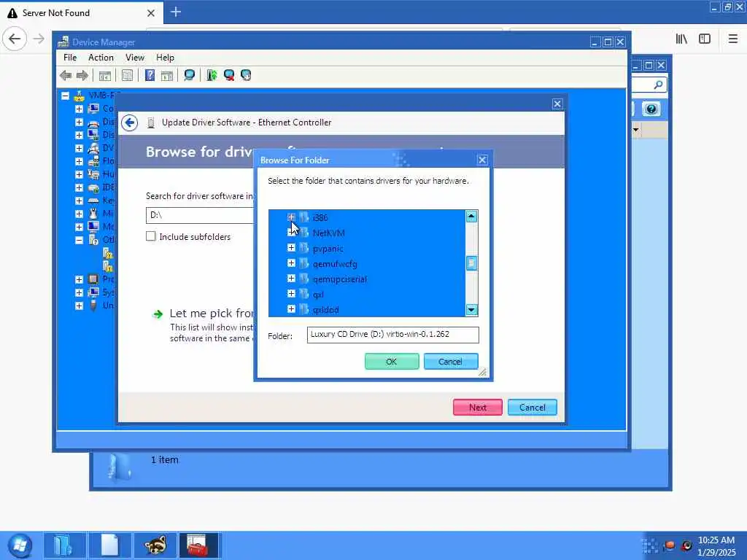Confirm with OK in Browse For Folder

point(392,362)
